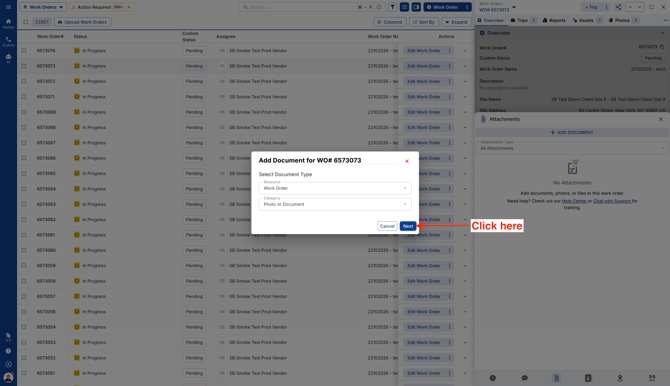Go to Home in the left sidebar
This screenshot has width=670, height=386.
8,24
